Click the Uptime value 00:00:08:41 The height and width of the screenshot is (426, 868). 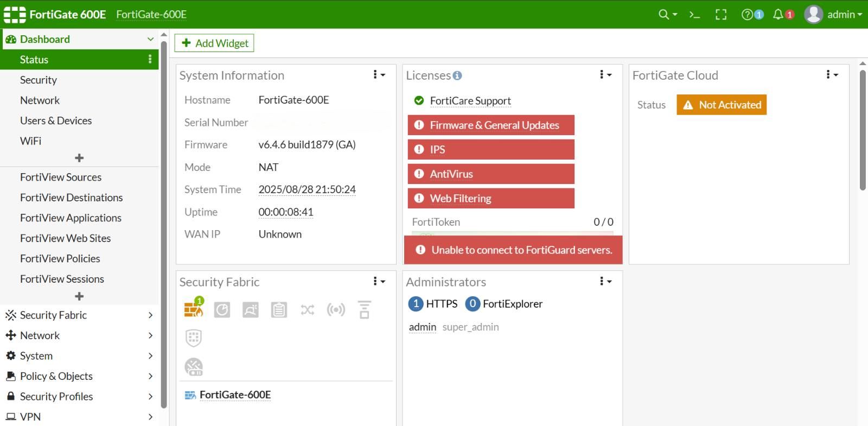pos(286,212)
